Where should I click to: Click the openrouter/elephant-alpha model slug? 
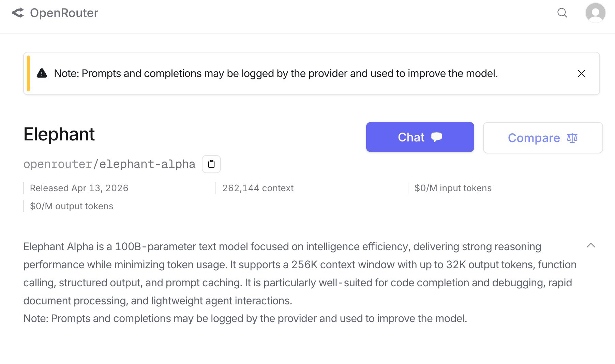109,164
